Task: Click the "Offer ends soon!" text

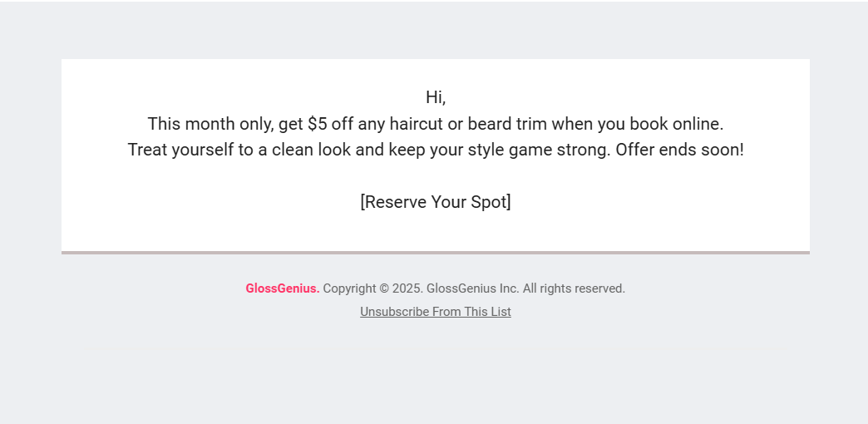Action: 679,150
